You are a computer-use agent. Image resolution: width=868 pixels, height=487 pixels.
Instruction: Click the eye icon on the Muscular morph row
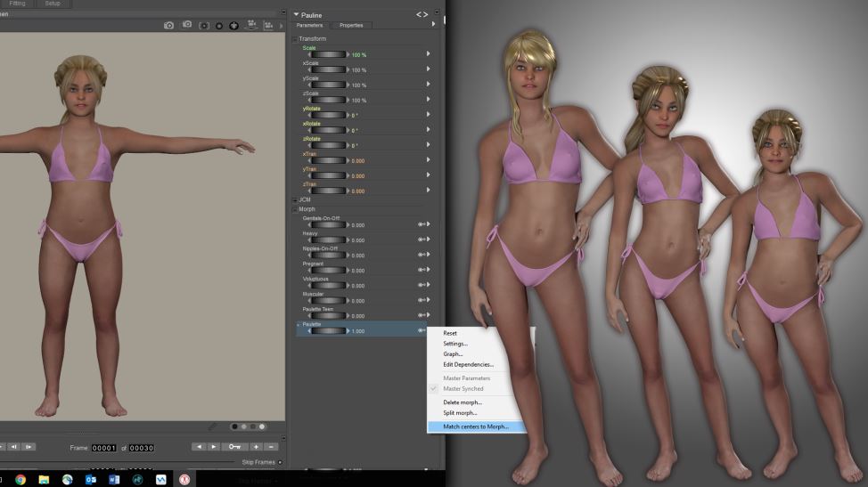click(x=422, y=300)
